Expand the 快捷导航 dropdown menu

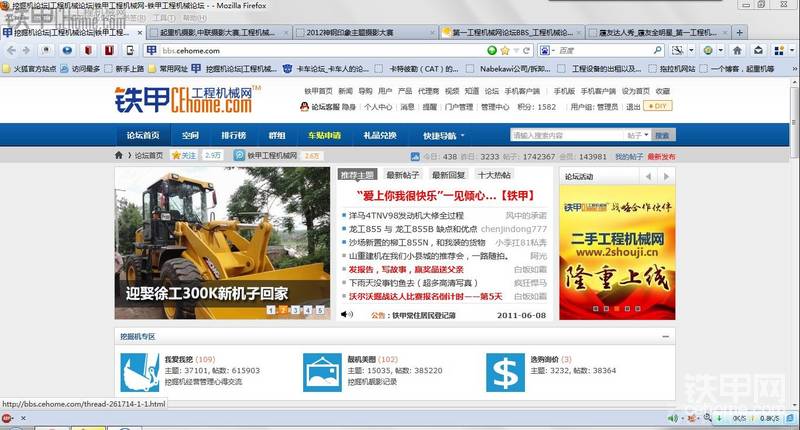[x=444, y=136]
